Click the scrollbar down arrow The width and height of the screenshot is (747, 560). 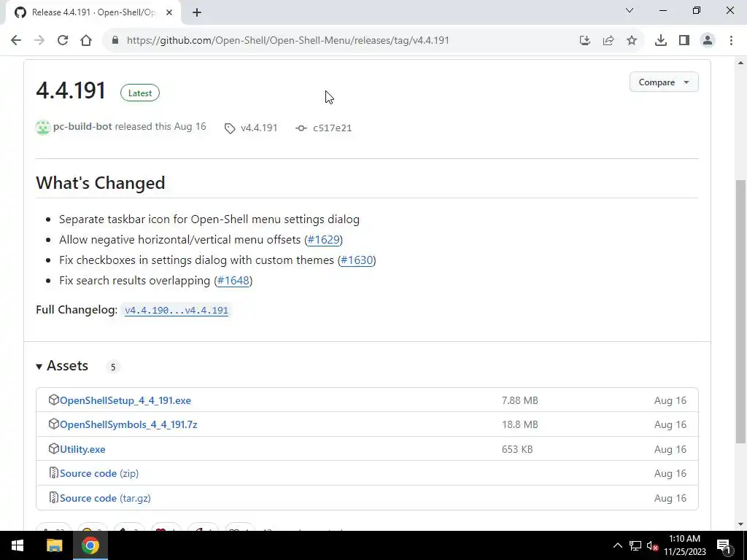(x=741, y=524)
